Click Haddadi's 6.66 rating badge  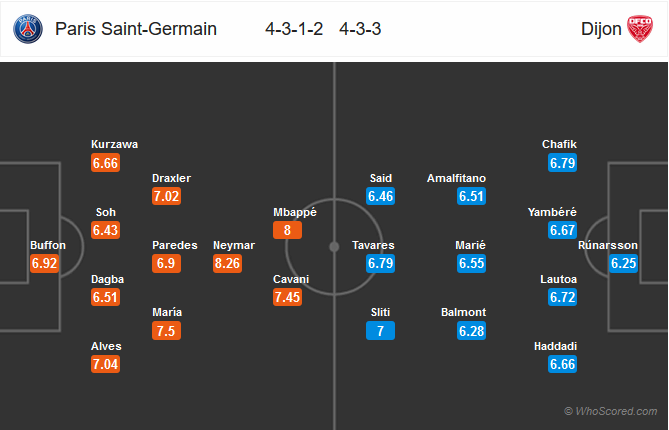(563, 364)
